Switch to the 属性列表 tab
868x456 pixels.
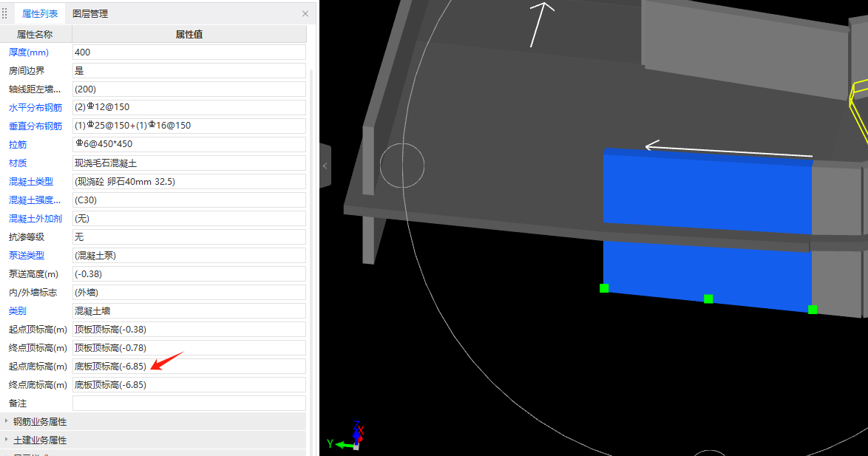[40, 14]
